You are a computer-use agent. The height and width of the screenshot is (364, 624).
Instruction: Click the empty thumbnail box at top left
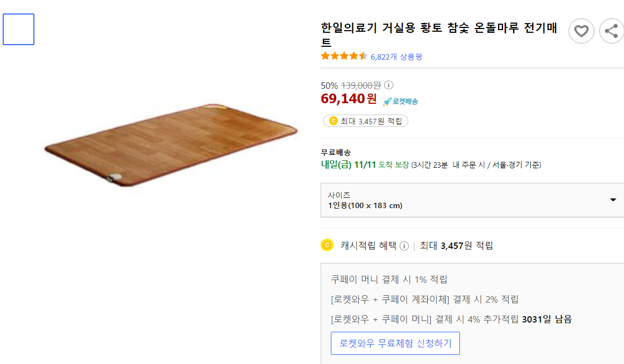pyautogui.click(x=18, y=29)
